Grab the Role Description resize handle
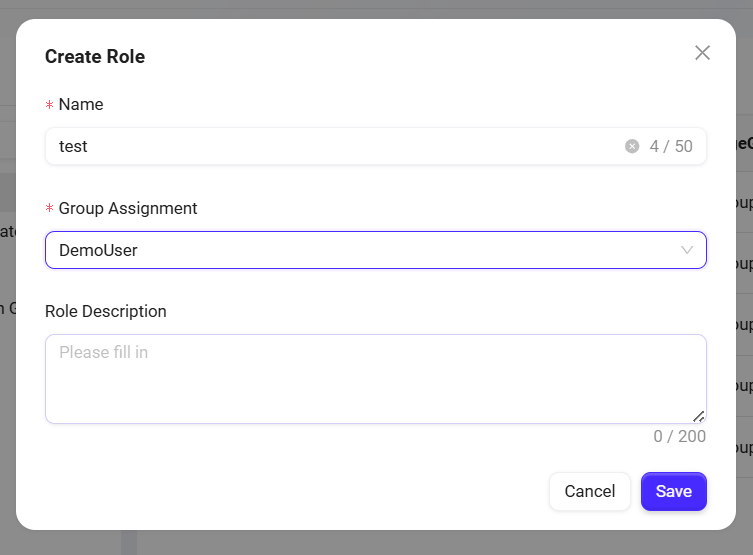The width and height of the screenshot is (753, 555). 698,415
